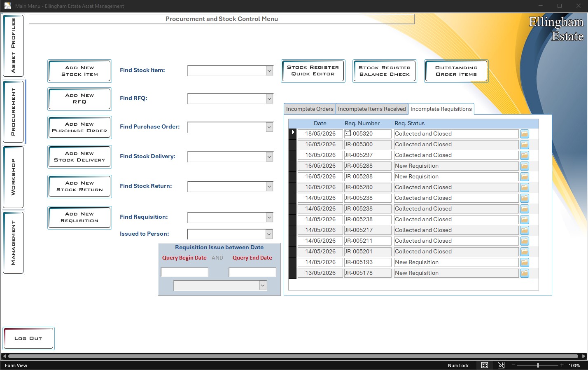The width and height of the screenshot is (588, 370).
Task: Open folder icon for requisition JR-005193
Action: point(524,262)
